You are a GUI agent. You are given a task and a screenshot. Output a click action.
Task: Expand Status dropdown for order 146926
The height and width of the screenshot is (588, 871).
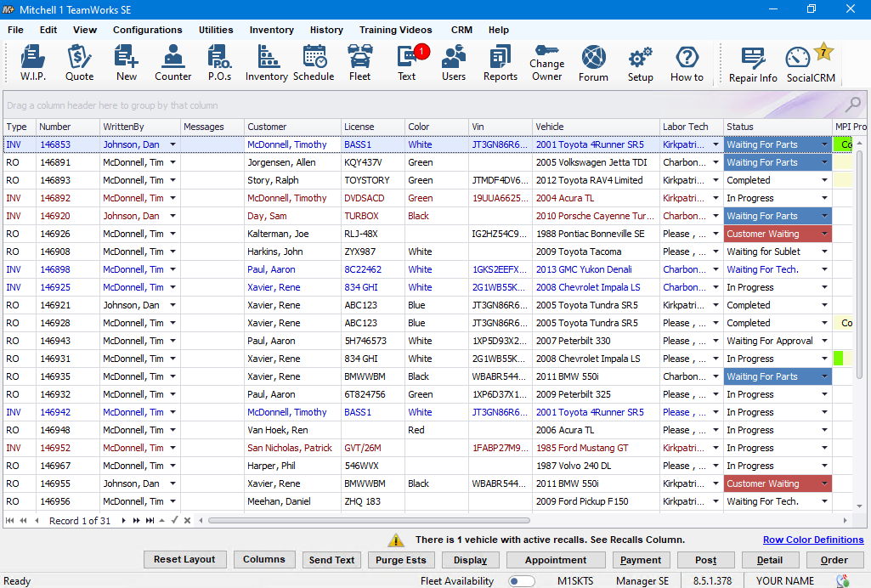pyautogui.click(x=824, y=234)
